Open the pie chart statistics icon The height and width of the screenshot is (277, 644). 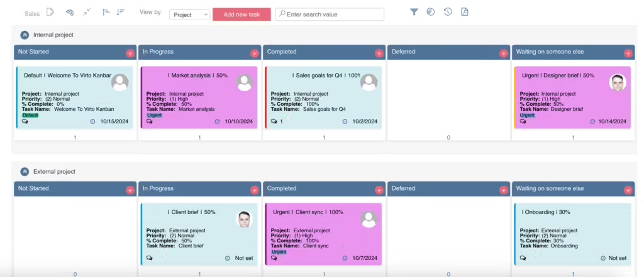(430, 12)
